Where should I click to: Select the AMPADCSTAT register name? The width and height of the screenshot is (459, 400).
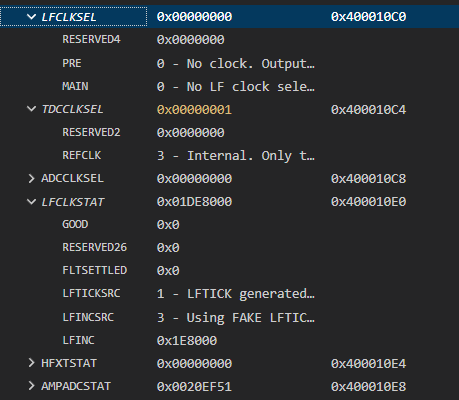pyautogui.click(x=76, y=386)
